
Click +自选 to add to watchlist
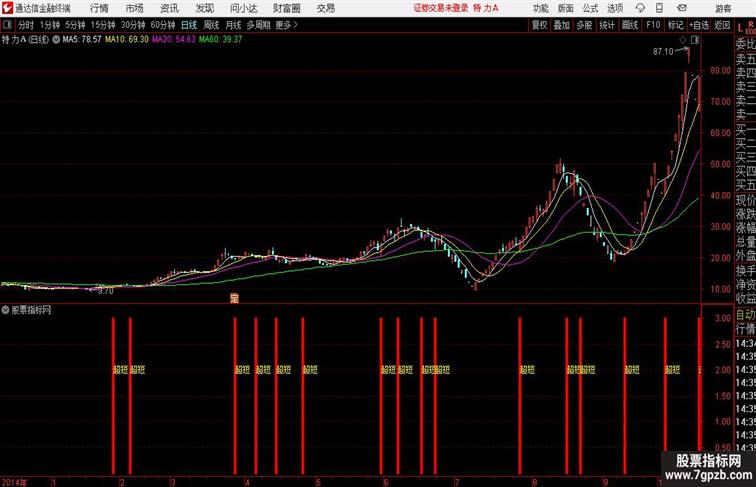point(699,25)
